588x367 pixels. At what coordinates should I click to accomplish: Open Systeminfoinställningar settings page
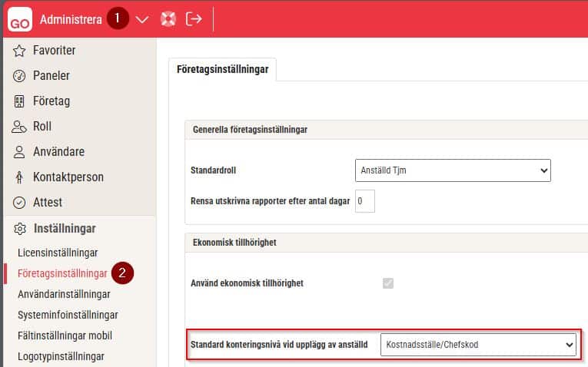(x=68, y=315)
